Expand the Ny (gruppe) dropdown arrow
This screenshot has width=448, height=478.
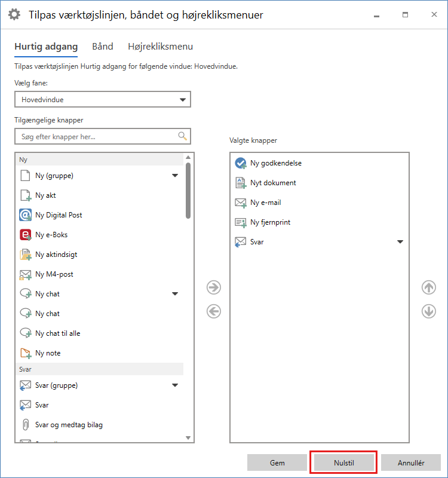175,176
